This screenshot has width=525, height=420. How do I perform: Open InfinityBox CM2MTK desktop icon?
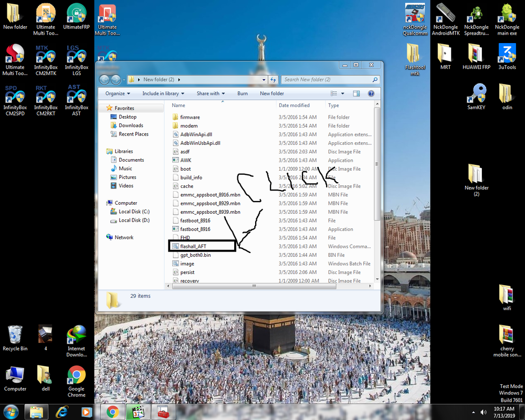(x=46, y=60)
